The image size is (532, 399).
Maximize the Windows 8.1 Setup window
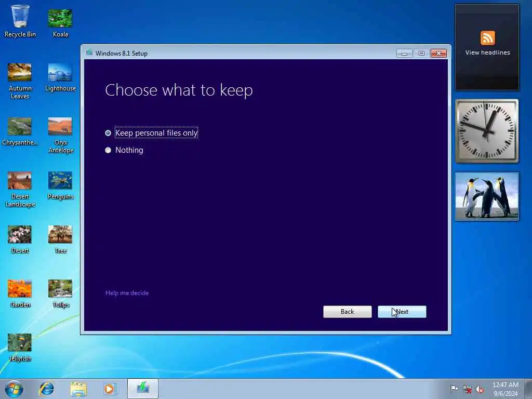click(421, 54)
